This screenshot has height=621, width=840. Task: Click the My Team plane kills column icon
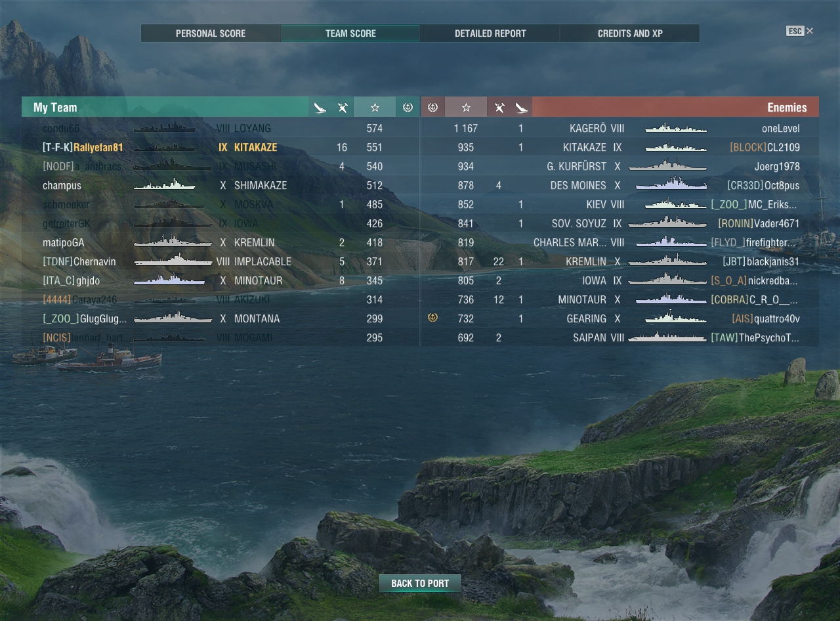[320, 108]
